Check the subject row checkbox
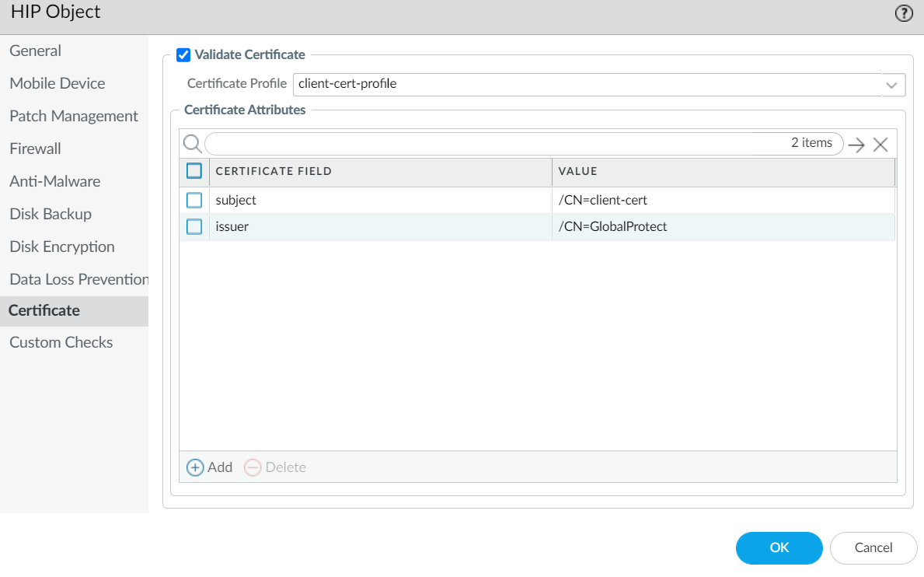This screenshot has width=924, height=577. (x=194, y=200)
